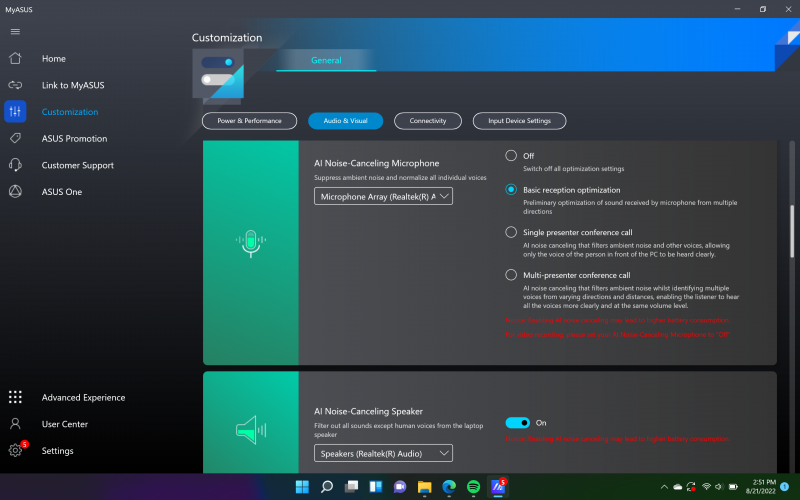Click the Customer Support headset icon

[x=15, y=165]
